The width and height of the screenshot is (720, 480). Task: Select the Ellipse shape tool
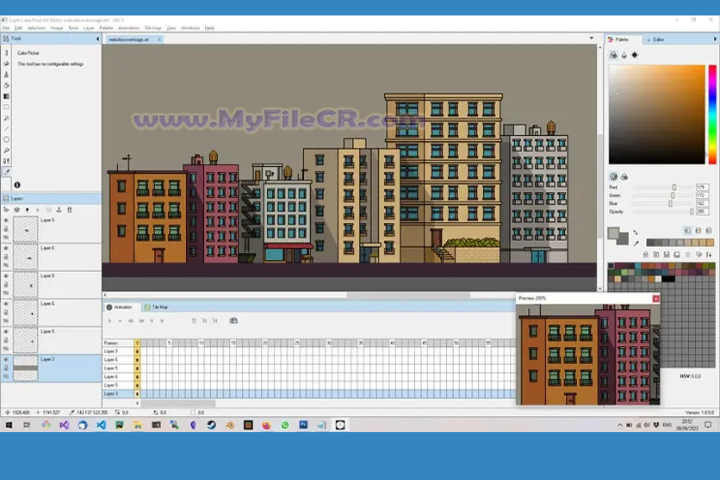(x=6, y=140)
